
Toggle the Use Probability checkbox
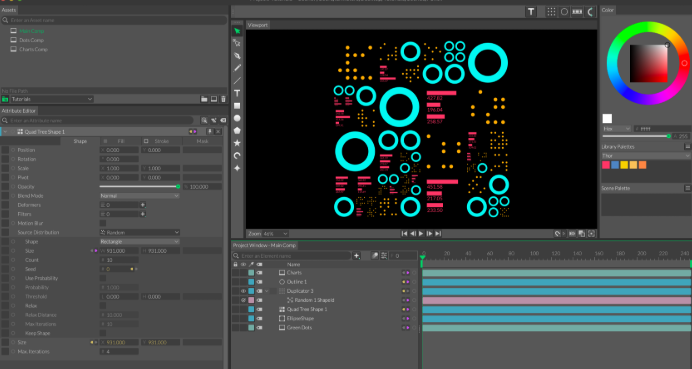tap(103, 279)
